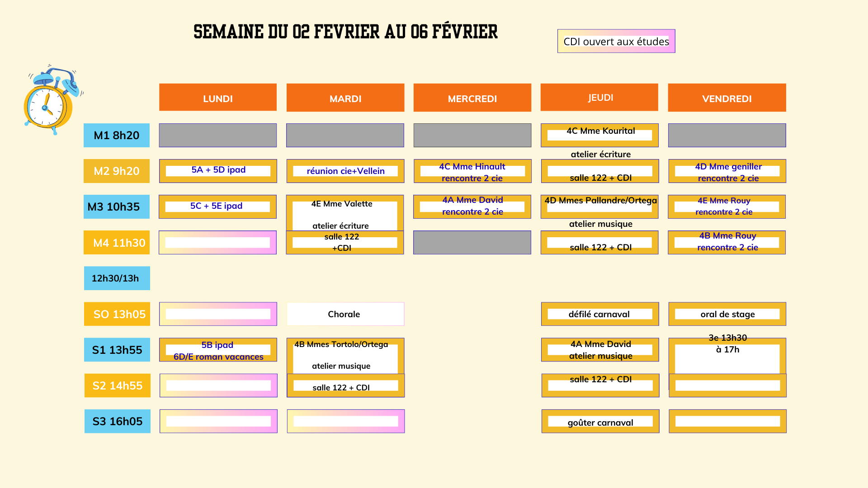Click the alarm clock icon

click(x=51, y=101)
